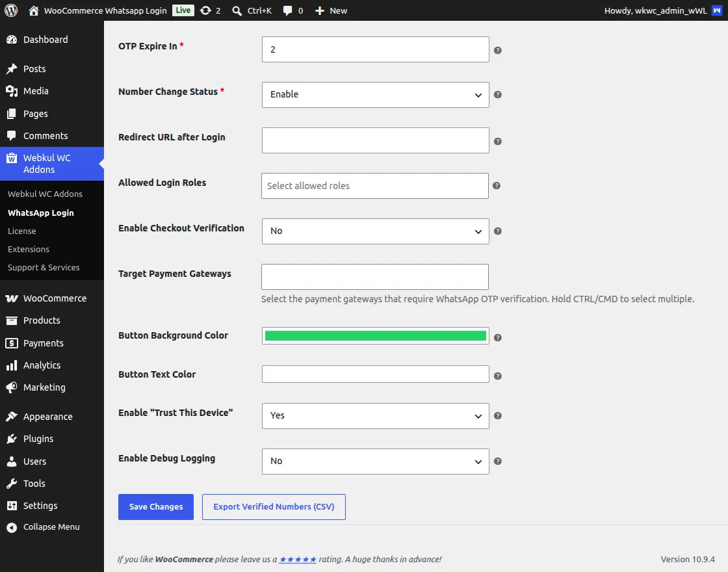Screen dimensions: 728x572
Task: Open Webkul WC Addons submenu item
Action: pyautogui.click(x=45, y=194)
